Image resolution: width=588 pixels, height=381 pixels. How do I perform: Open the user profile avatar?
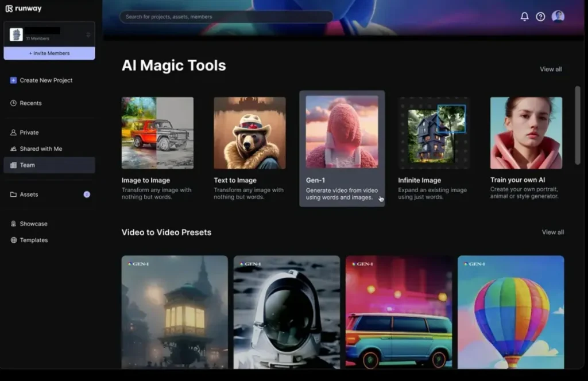click(558, 17)
